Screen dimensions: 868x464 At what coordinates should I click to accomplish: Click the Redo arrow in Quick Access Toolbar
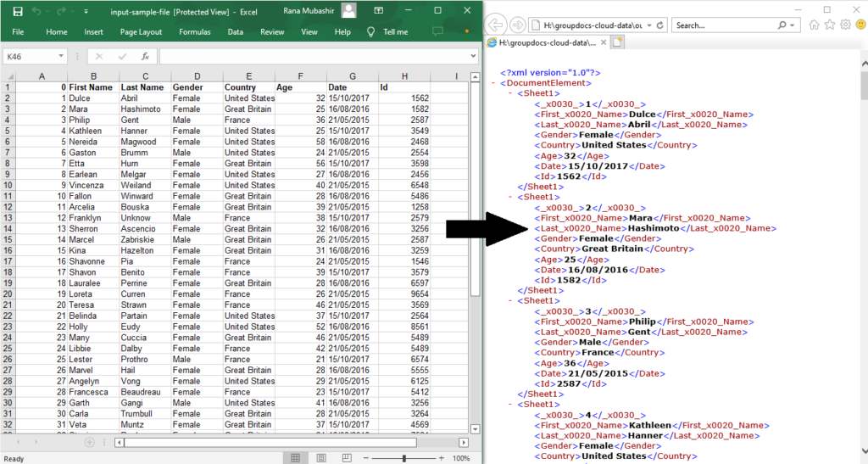pos(61,12)
